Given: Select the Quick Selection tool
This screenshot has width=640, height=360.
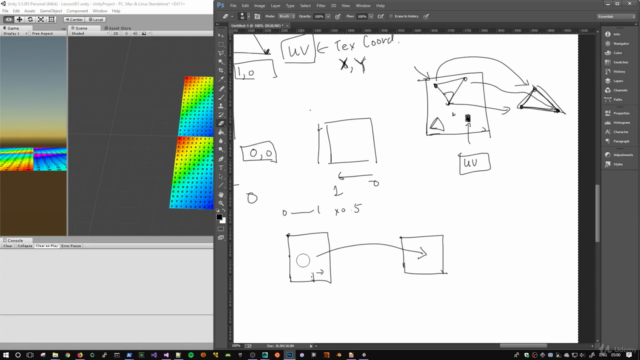Looking at the screenshot, I should tap(221, 62).
